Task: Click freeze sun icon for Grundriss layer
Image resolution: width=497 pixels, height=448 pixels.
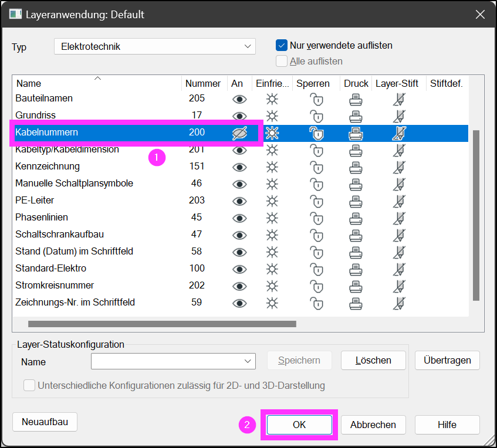Action: pos(272,116)
